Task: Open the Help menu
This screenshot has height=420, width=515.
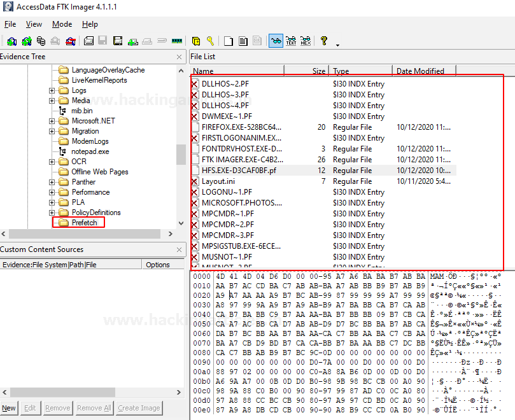Action: click(90, 24)
